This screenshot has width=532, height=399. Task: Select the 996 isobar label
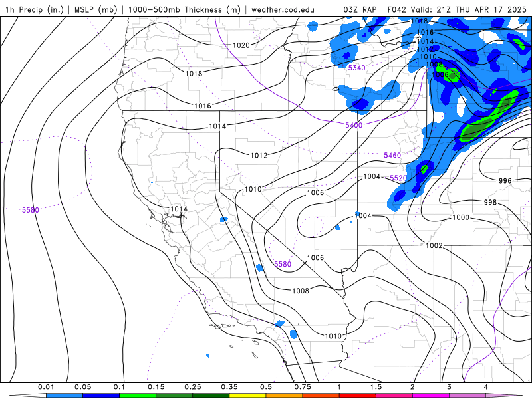pyautogui.click(x=505, y=181)
